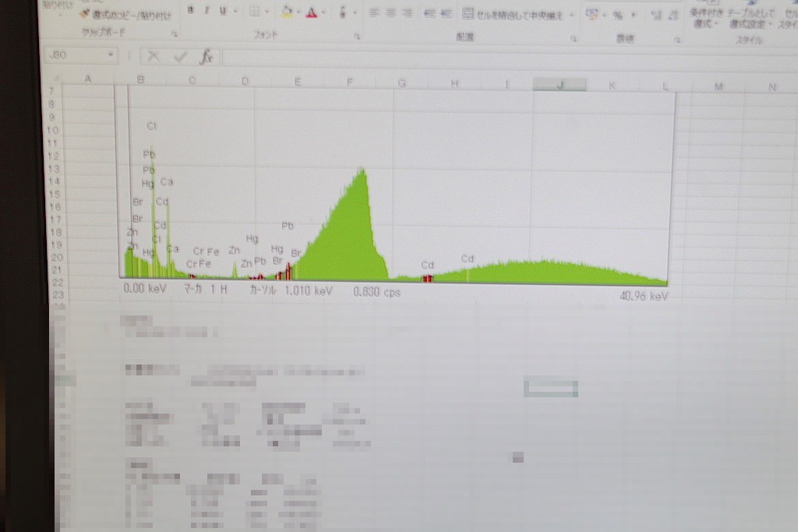Open the phonetic guide dropdown arrow
This screenshot has height=532, width=798.
click(x=355, y=13)
